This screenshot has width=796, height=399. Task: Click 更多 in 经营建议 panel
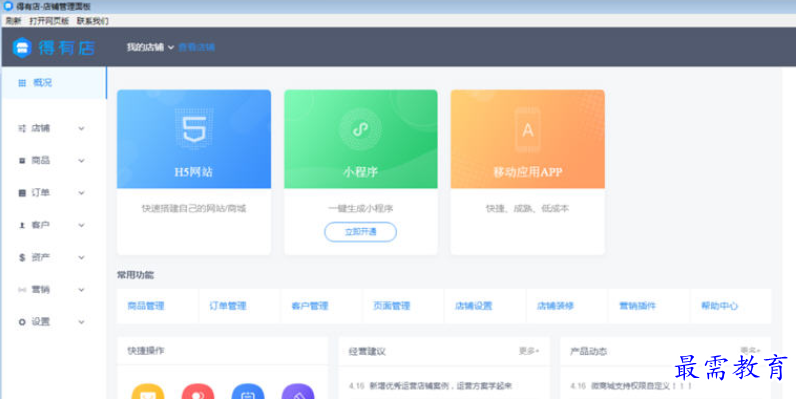(x=528, y=351)
